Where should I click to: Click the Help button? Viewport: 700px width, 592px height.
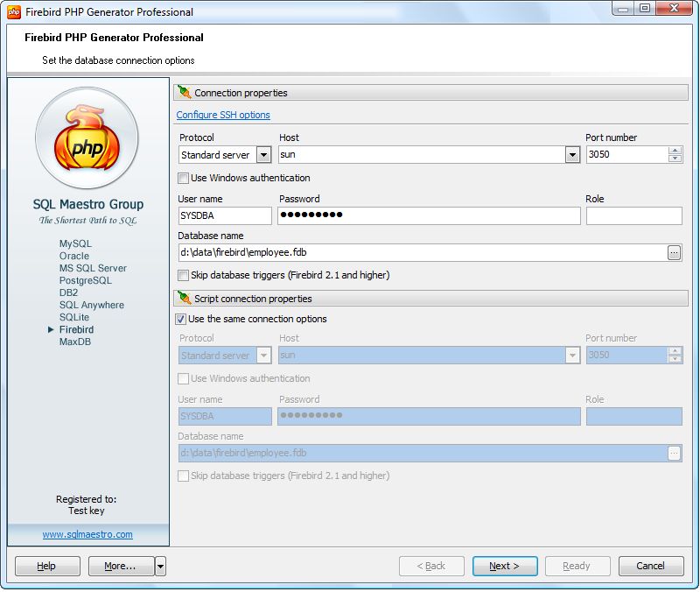coord(47,567)
